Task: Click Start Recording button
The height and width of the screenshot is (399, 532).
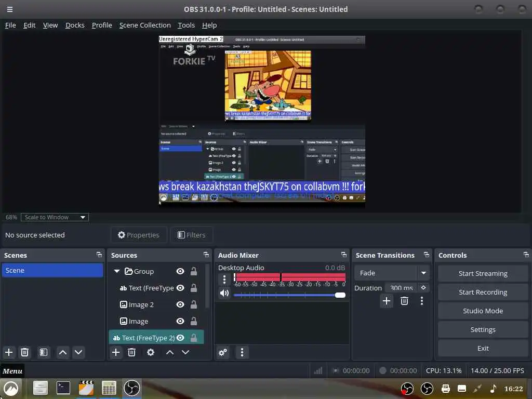Action: (x=483, y=292)
